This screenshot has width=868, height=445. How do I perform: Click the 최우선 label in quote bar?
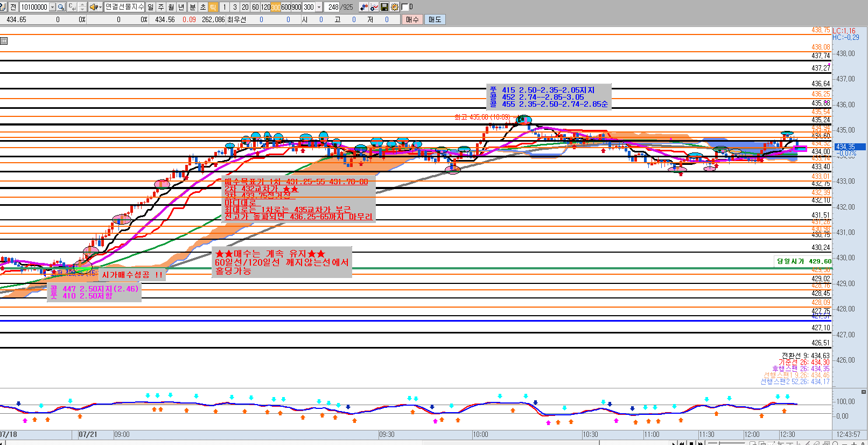(x=236, y=19)
